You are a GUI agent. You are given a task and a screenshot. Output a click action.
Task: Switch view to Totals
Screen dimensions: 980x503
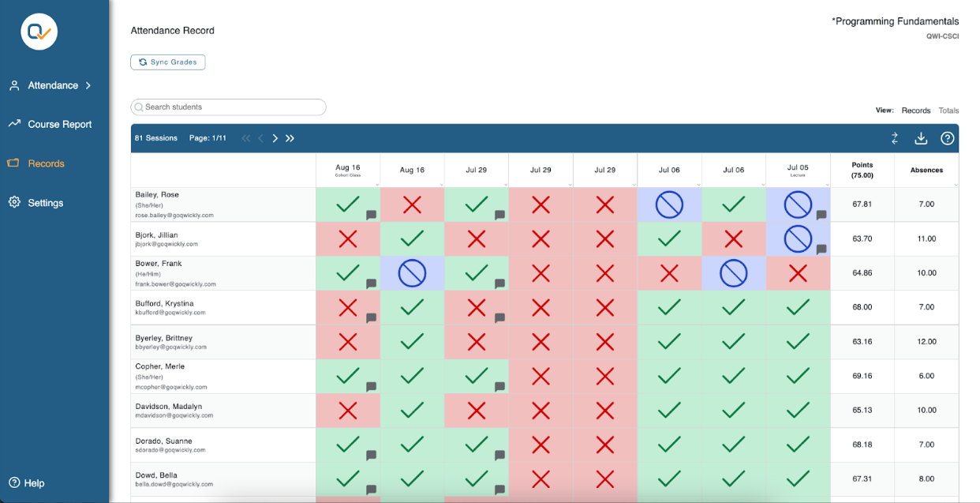pos(948,111)
